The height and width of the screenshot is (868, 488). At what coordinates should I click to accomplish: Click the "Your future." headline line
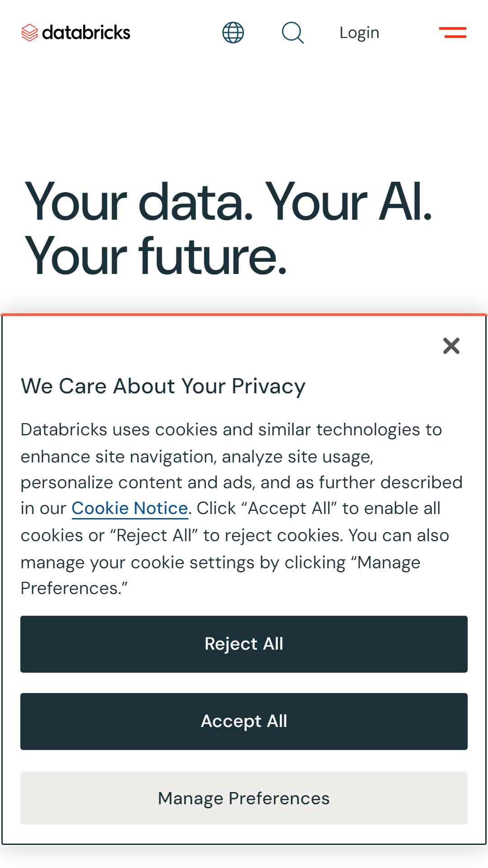pos(156,255)
